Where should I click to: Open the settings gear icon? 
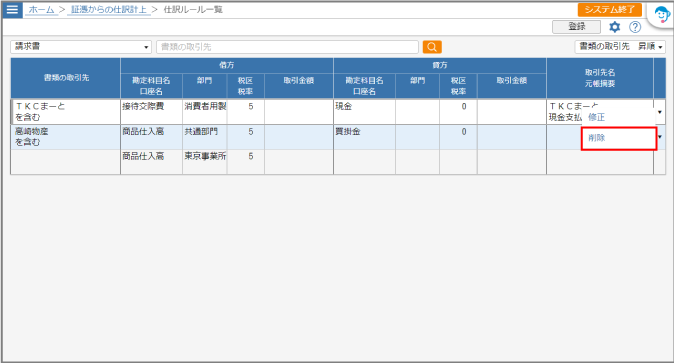(x=615, y=27)
